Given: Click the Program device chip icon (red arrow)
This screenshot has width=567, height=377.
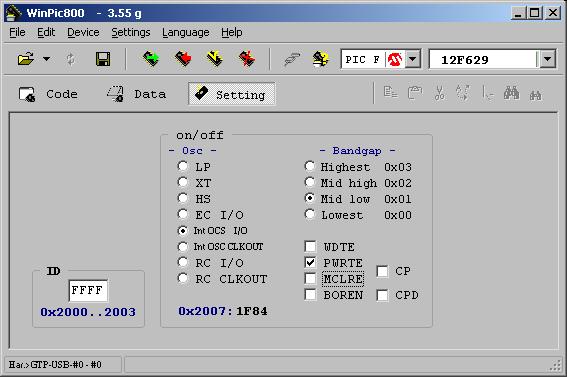Looking at the screenshot, I should click(183, 59).
